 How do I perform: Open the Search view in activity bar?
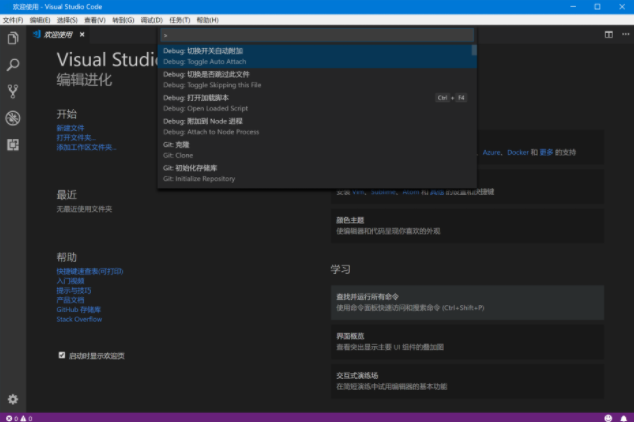(x=13, y=65)
